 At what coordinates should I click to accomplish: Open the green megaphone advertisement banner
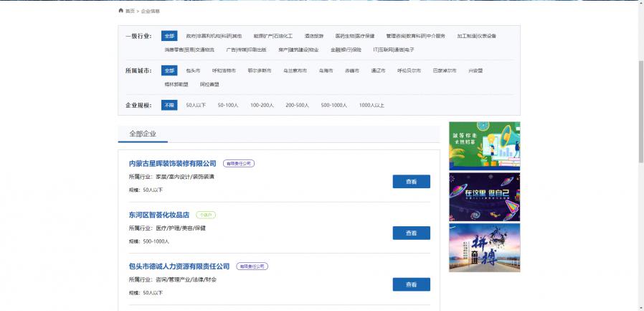click(484, 146)
